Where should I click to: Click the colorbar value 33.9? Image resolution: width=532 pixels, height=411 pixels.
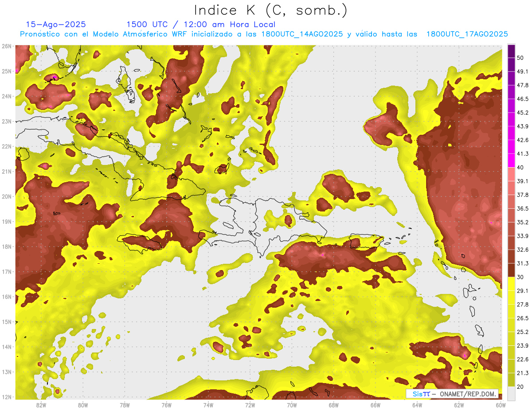(522, 236)
